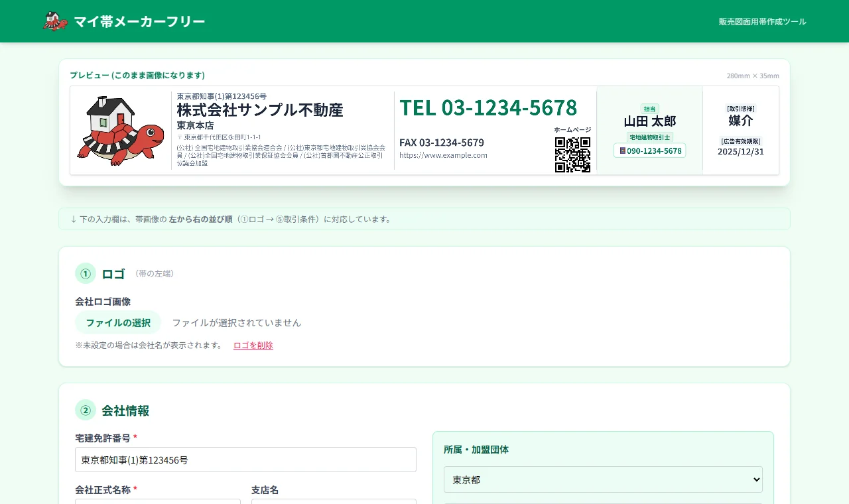Click the 支店名 field label
The height and width of the screenshot is (504, 849).
tap(265, 490)
